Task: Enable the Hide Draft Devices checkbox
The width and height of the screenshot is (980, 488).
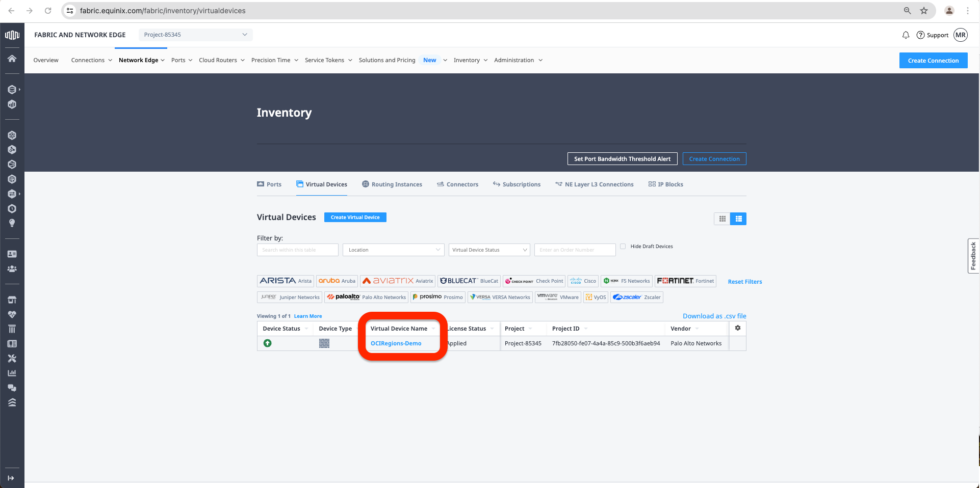Action: pos(623,247)
